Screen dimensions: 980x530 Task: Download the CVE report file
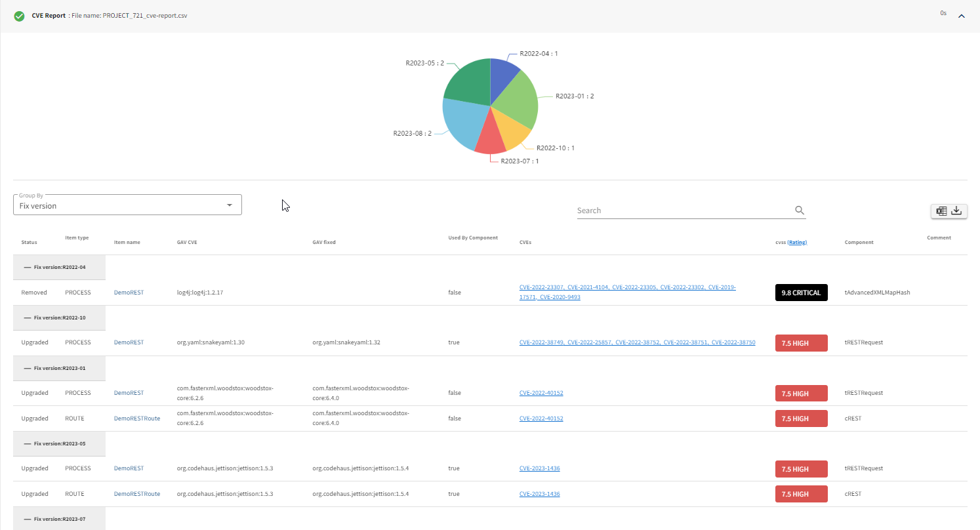(956, 210)
